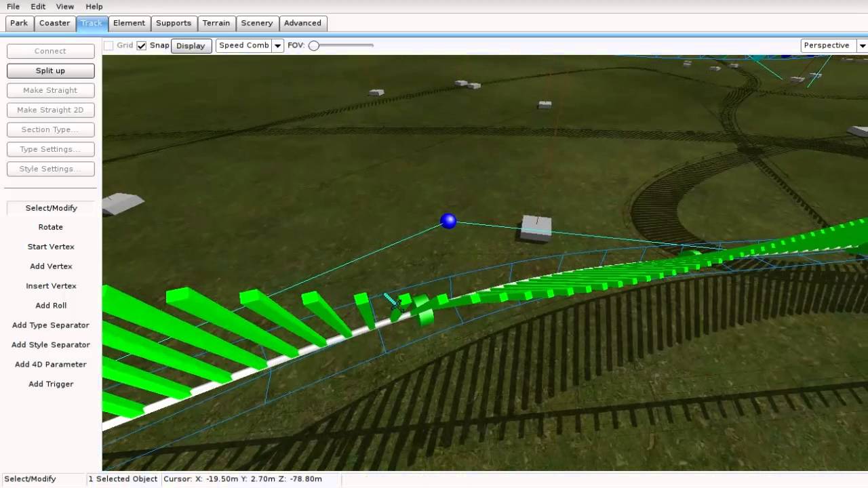Choose Add 4D Parameter tool
Screen dimensions: 868x488
tap(51, 365)
